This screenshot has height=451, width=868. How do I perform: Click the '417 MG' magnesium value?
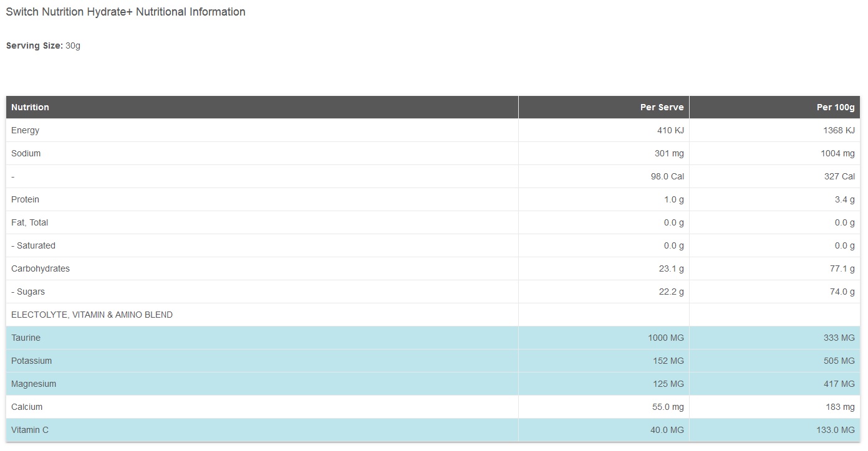point(839,384)
